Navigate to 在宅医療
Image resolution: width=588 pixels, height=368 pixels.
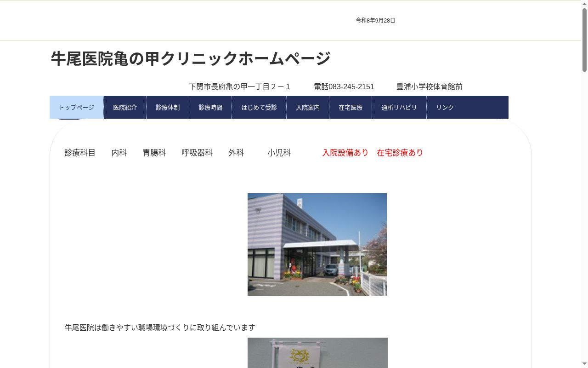(351, 107)
